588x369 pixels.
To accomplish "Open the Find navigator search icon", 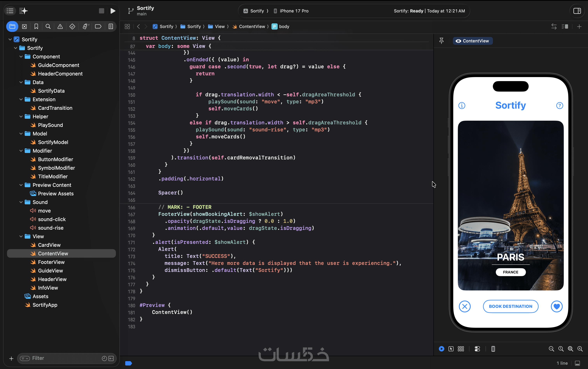I will [48, 26].
